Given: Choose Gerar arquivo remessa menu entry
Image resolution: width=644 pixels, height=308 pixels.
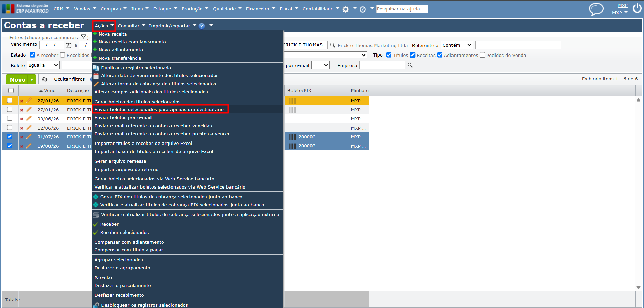Looking at the screenshot, I should pyautogui.click(x=120, y=161).
